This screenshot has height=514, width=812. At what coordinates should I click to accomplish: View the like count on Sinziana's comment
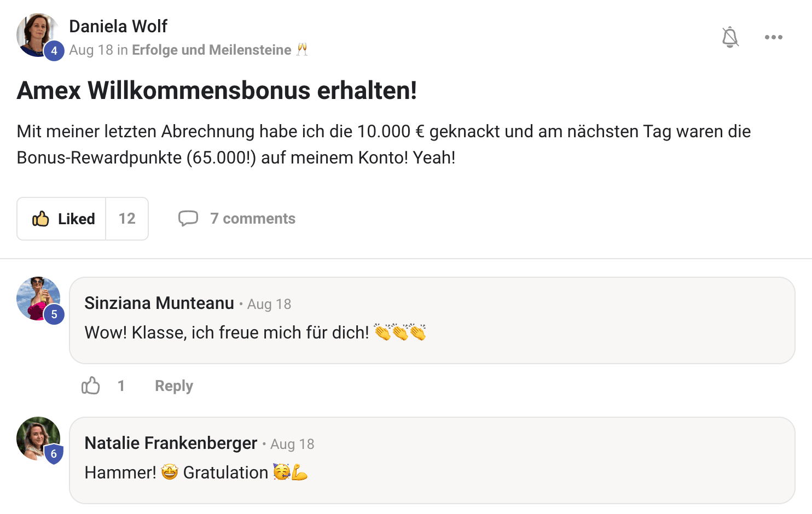pyautogui.click(x=121, y=385)
